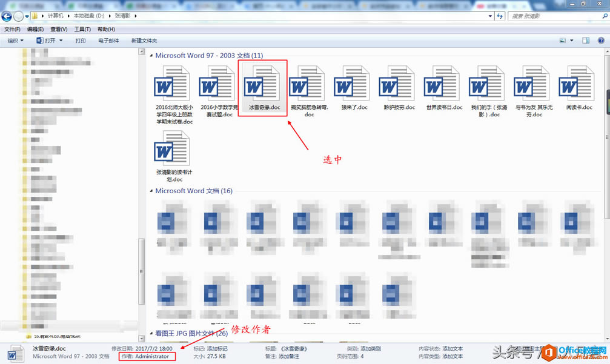Expand the dropdown arrow beside 打开
The height and width of the screenshot is (364, 610).
(61, 41)
